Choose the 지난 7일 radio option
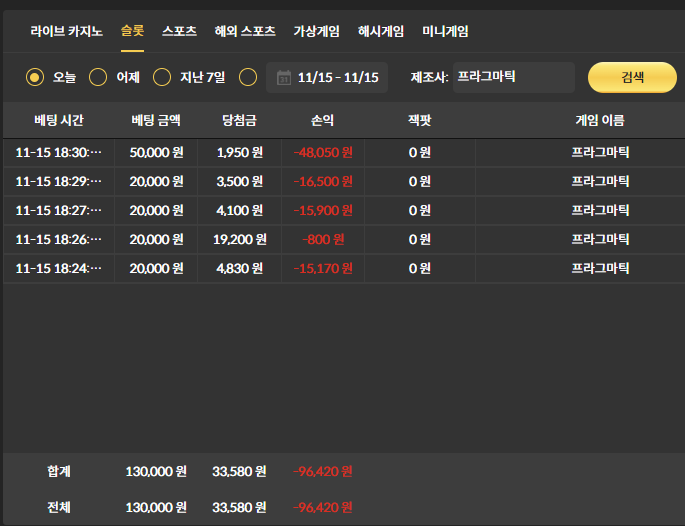685x526 pixels. 162,77
